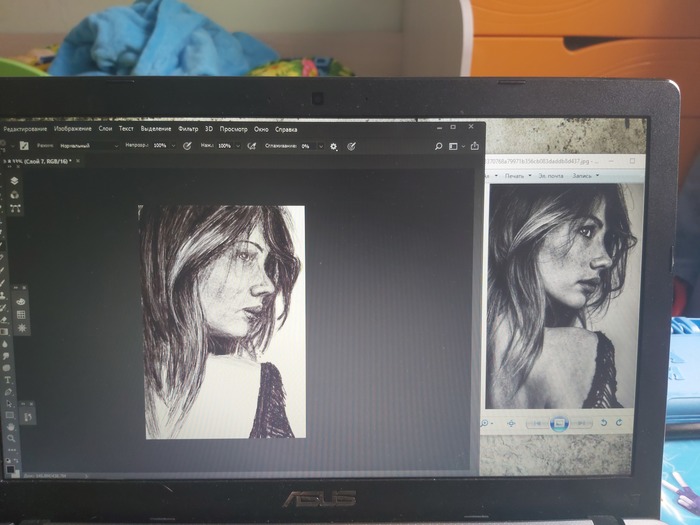The width and height of the screenshot is (700, 525).
Task: Select the Hand tool
Action: click(x=10, y=426)
